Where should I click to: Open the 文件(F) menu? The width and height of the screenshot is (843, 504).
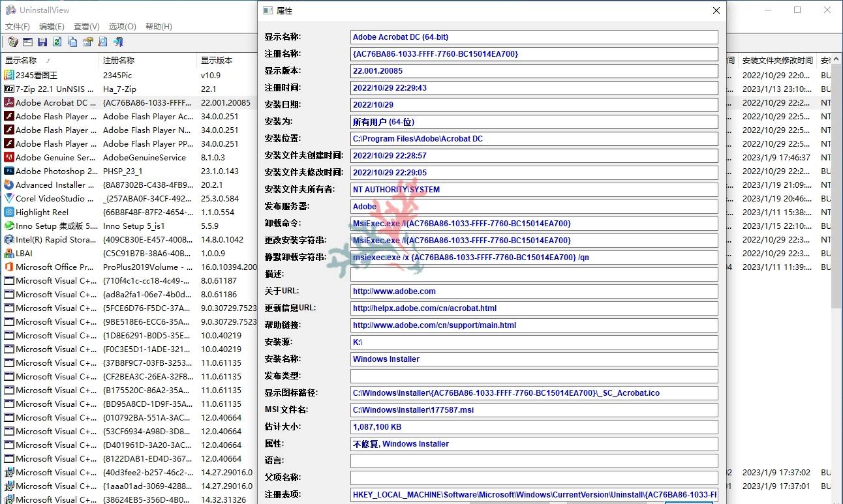pyautogui.click(x=18, y=27)
